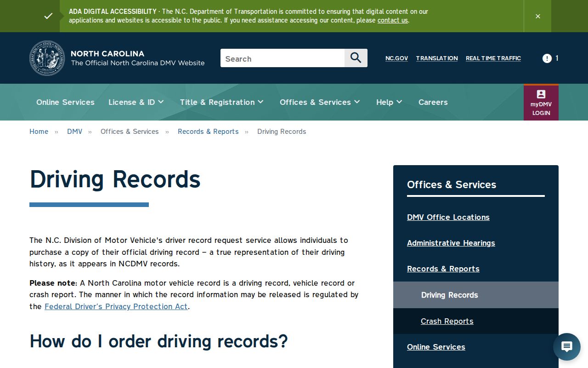Click the 'Driving Records' page heading
This screenshot has height=368, width=588.
[115, 179]
